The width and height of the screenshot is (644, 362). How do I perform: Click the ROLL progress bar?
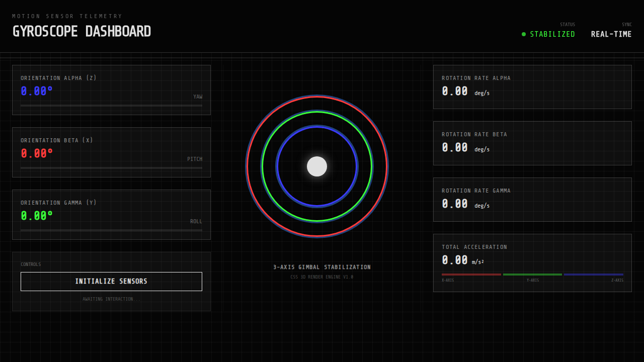coord(111,230)
